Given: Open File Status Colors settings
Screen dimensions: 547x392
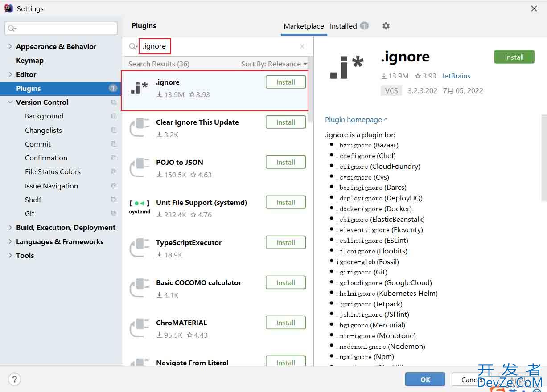Looking at the screenshot, I should (x=53, y=172).
